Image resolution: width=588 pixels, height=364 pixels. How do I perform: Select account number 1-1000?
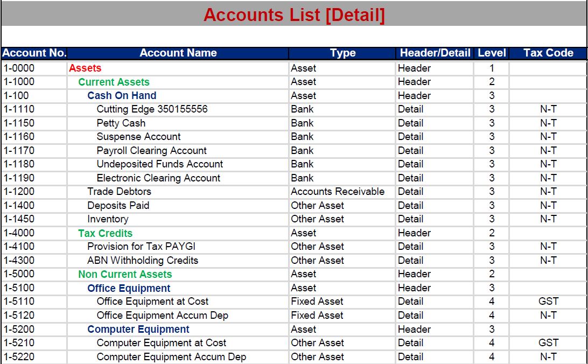[x=19, y=82]
